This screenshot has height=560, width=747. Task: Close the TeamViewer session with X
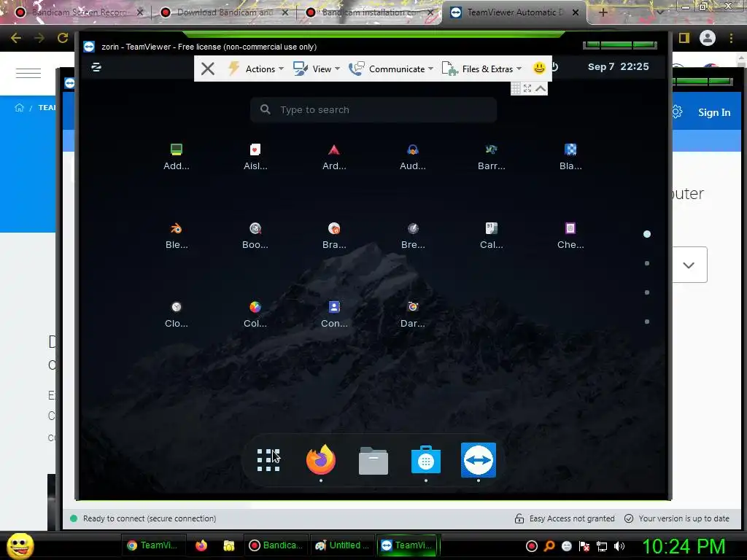point(208,69)
